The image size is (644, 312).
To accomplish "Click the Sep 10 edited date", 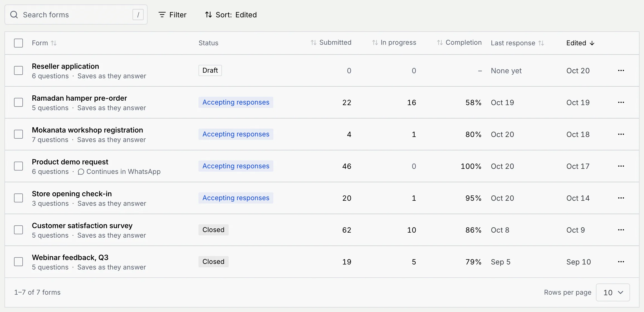I will [579, 262].
